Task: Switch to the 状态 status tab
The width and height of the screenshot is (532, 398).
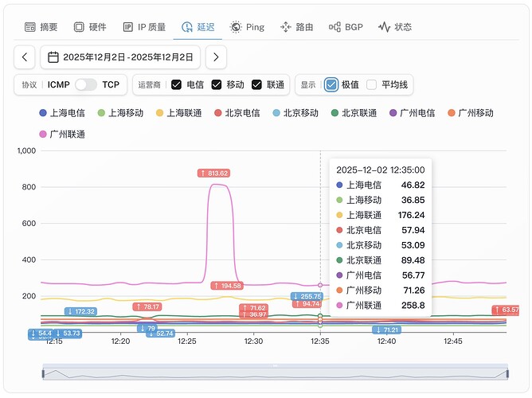Action: pos(395,27)
